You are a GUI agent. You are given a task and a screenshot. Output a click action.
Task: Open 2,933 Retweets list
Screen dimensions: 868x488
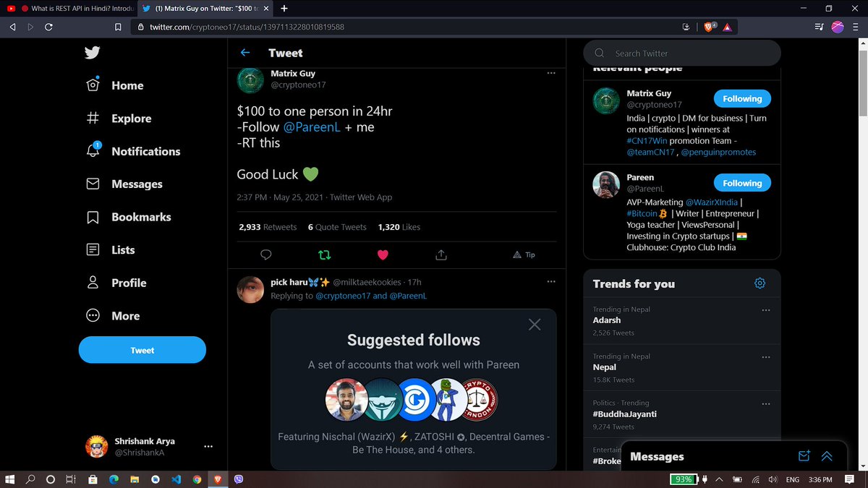point(268,227)
